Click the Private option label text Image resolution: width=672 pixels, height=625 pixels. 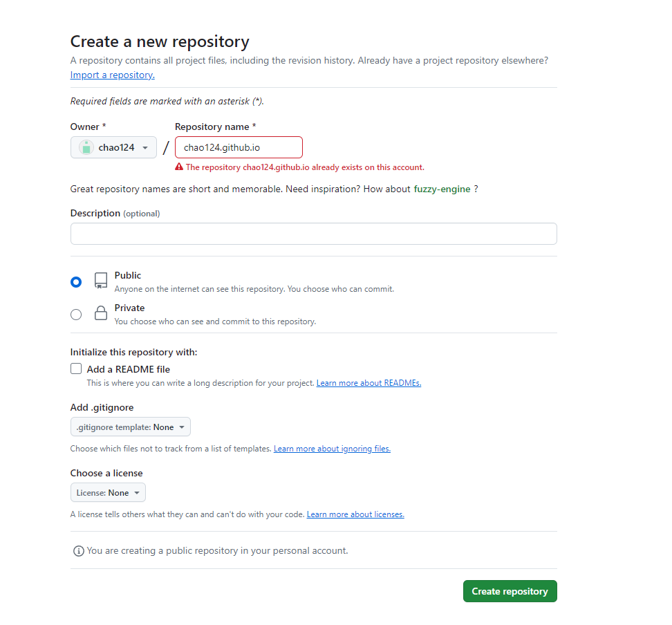(x=129, y=308)
